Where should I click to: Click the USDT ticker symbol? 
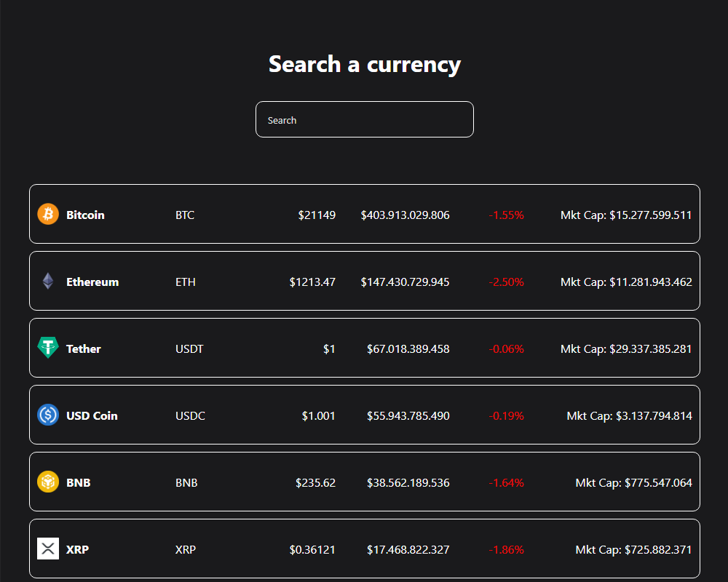point(189,348)
